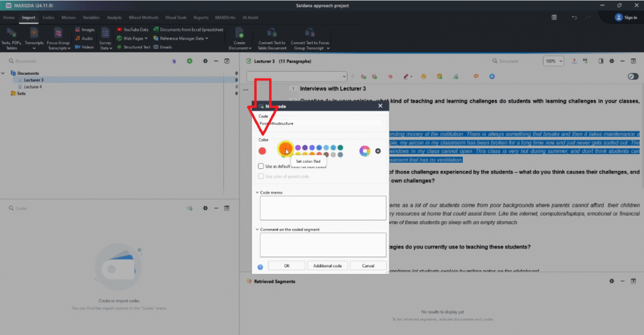
Task: Open the 100% zoom dropdown
Action: click(553, 61)
